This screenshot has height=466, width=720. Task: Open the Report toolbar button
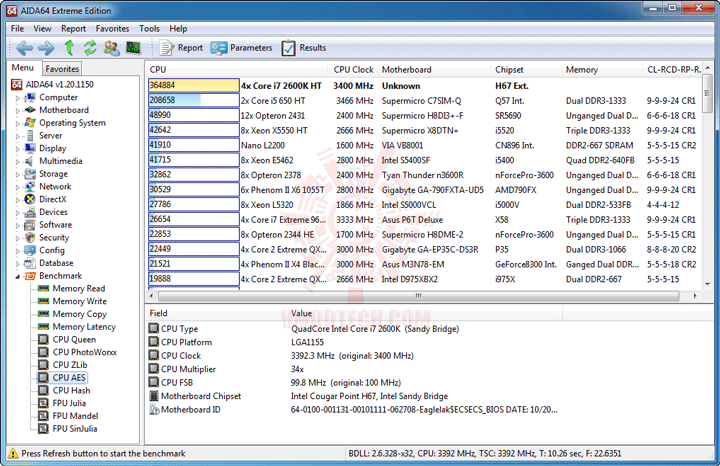(181, 48)
